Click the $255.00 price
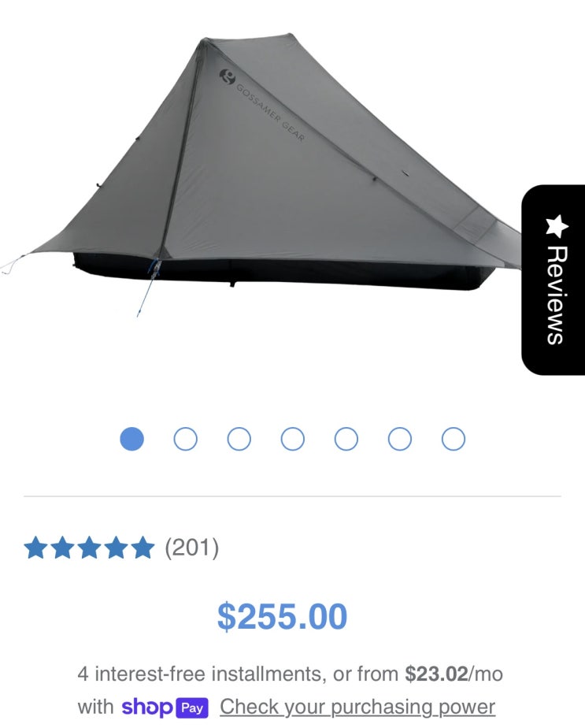Image resolution: width=585 pixels, height=728 pixels. 282,616
